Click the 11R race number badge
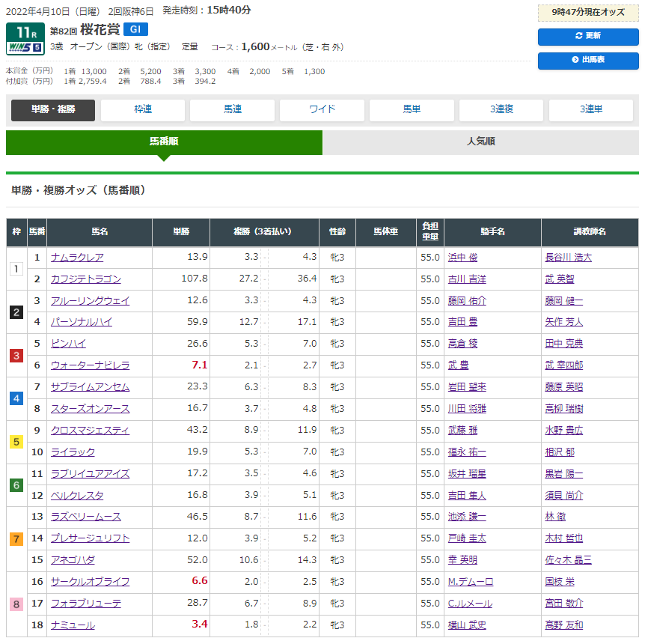The height and width of the screenshot is (644, 645). (25, 33)
